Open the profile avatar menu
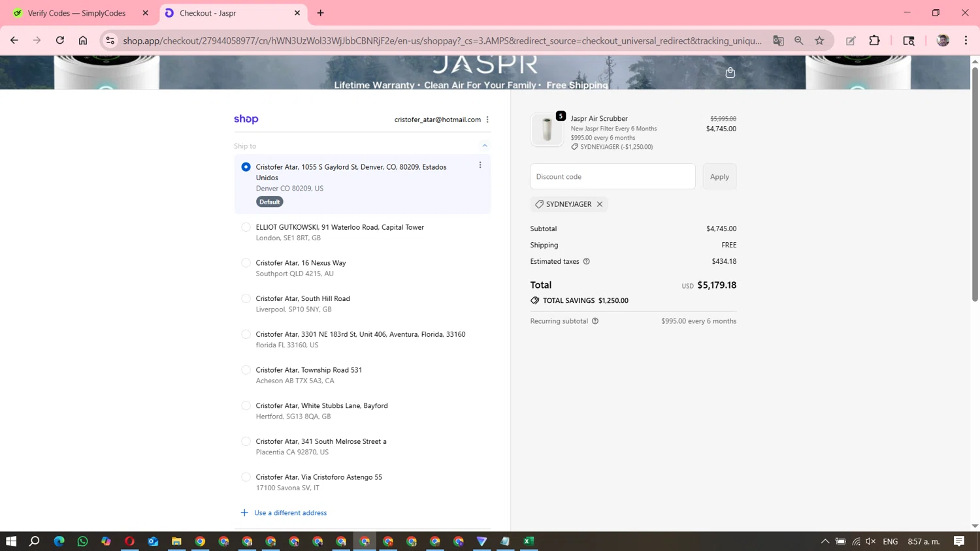 click(x=943, y=40)
